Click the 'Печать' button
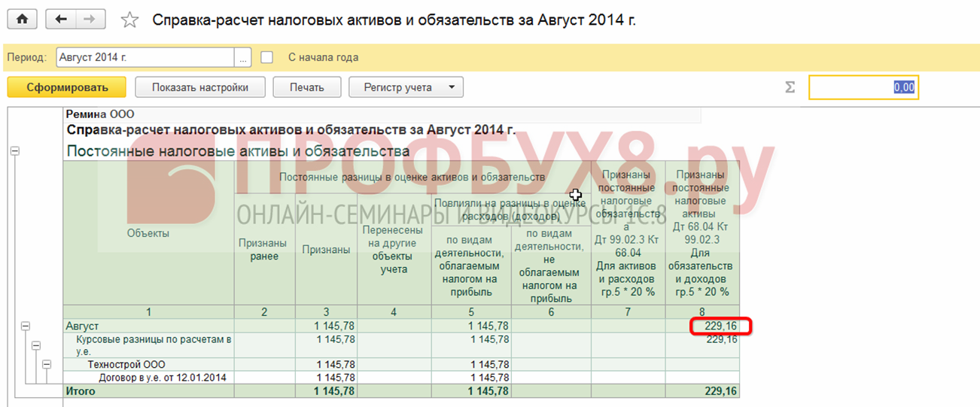The image size is (980, 407). (x=307, y=87)
